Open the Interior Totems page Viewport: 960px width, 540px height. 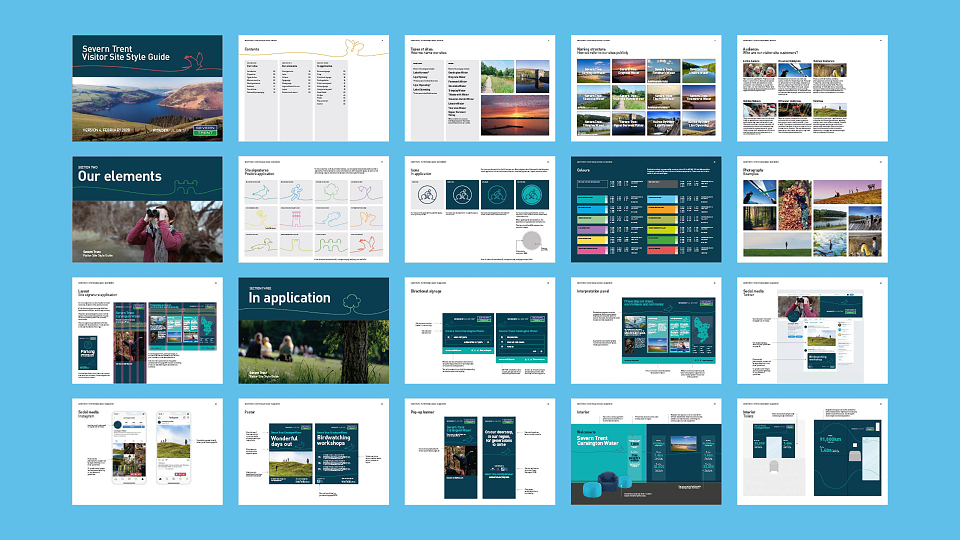[812, 452]
